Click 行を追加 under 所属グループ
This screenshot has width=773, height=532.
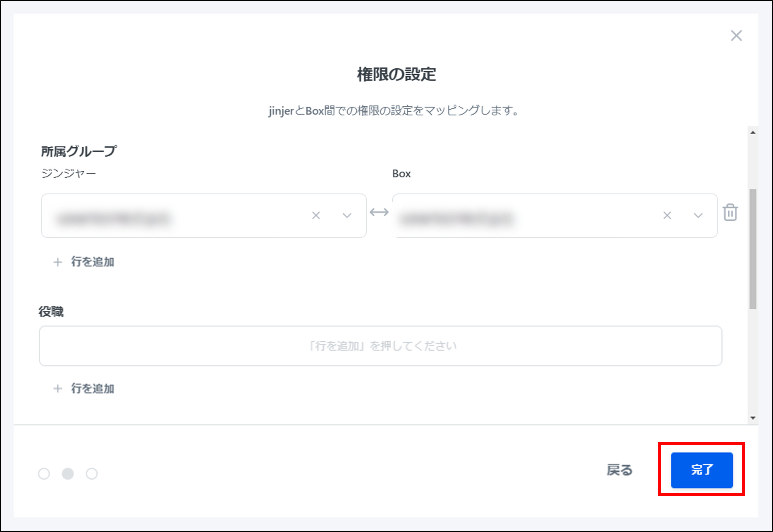(x=93, y=262)
